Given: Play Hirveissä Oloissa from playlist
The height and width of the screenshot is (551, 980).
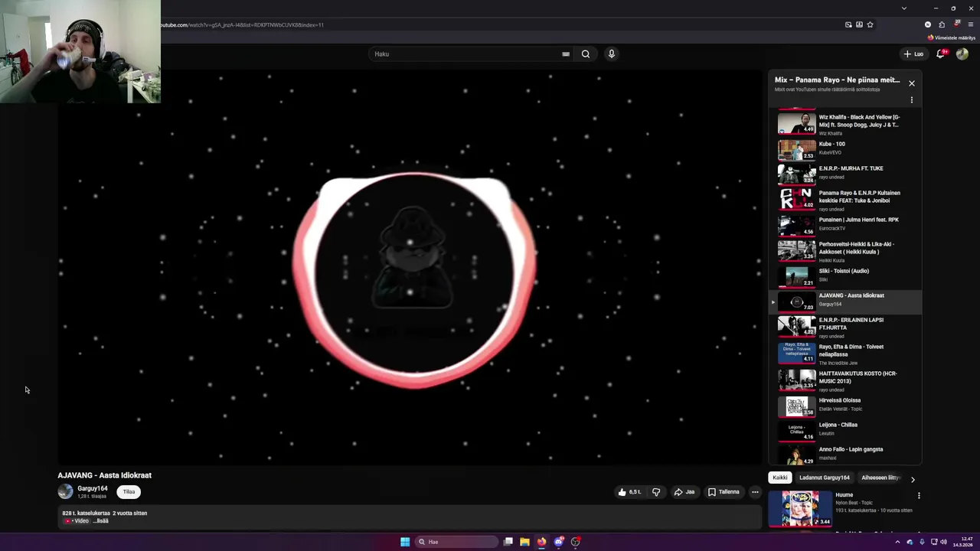Looking at the screenshot, I should [845, 406].
